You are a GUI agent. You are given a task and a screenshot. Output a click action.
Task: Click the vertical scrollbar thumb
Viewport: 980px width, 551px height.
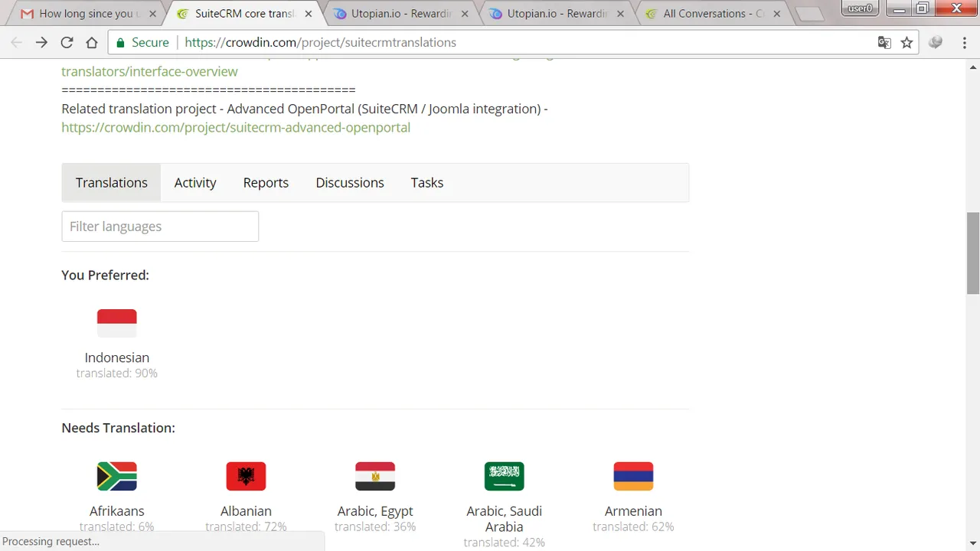click(973, 253)
